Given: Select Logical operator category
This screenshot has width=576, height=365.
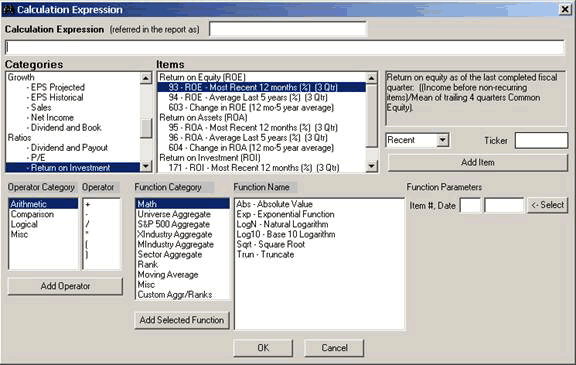Looking at the screenshot, I should [24, 224].
